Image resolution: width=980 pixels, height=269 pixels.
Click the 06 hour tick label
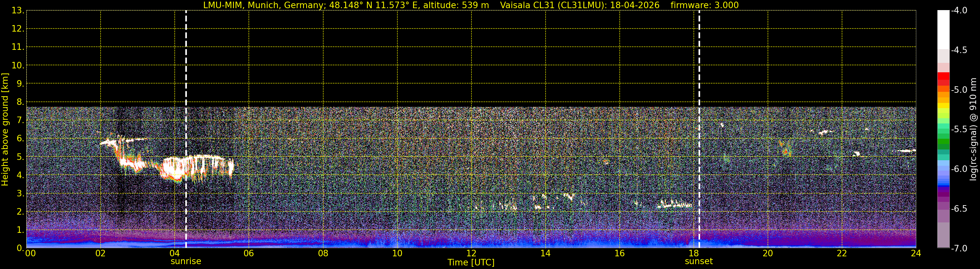248,253
